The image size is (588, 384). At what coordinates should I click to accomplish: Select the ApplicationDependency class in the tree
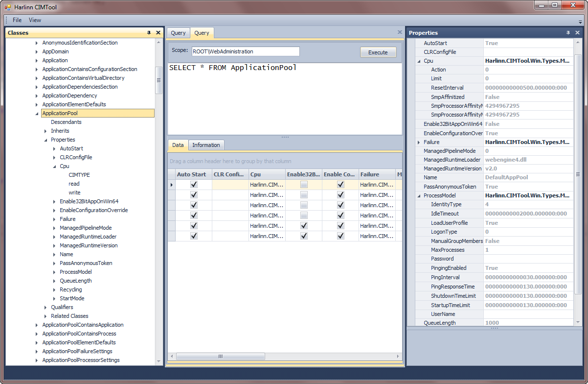click(69, 96)
